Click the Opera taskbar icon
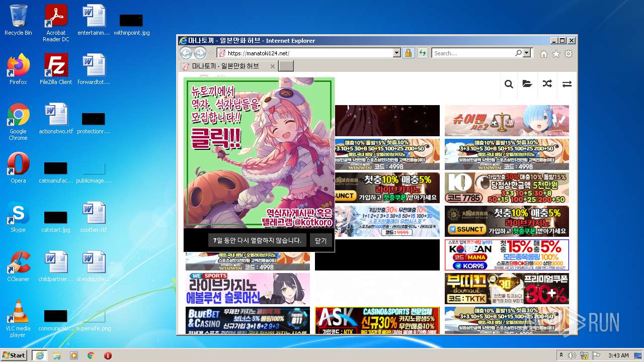Image resolution: width=644 pixels, height=362 pixels. [108, 355]
